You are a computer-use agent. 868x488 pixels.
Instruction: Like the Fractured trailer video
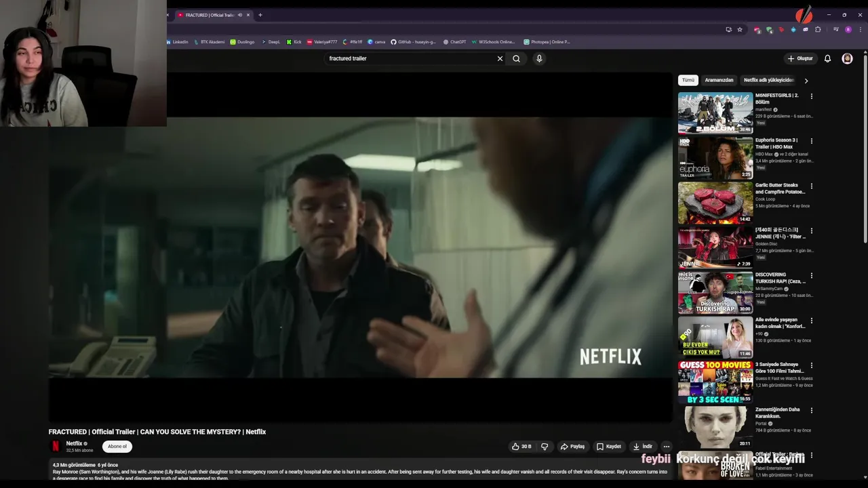tap(521, 447)
